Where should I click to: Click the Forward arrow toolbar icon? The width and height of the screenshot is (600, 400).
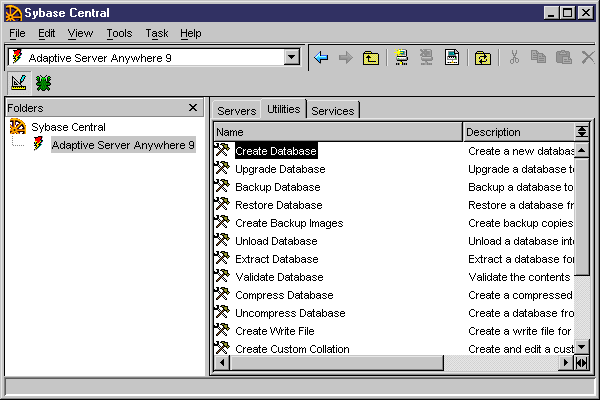346,58
